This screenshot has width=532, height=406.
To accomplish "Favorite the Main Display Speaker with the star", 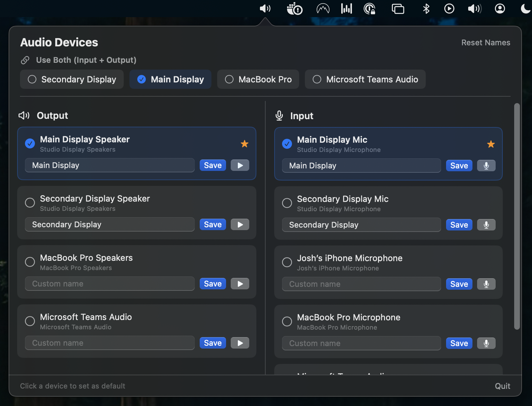I will click(244, 144).
